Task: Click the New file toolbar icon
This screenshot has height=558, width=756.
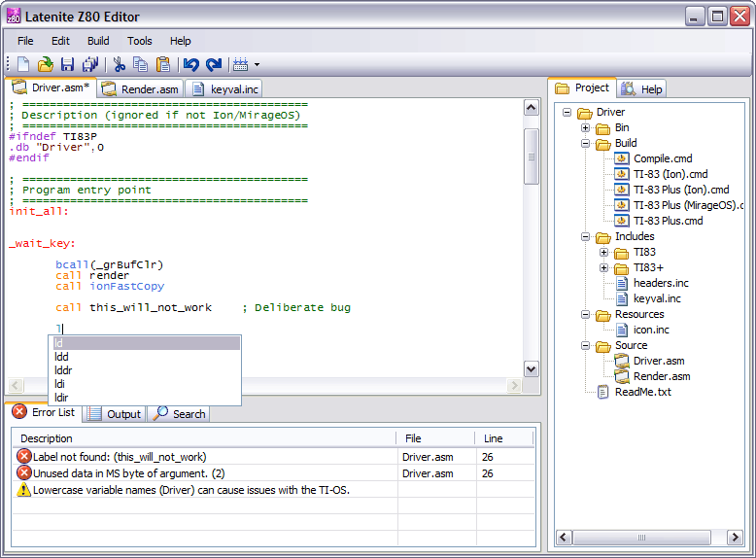Action: coord(23,64)
